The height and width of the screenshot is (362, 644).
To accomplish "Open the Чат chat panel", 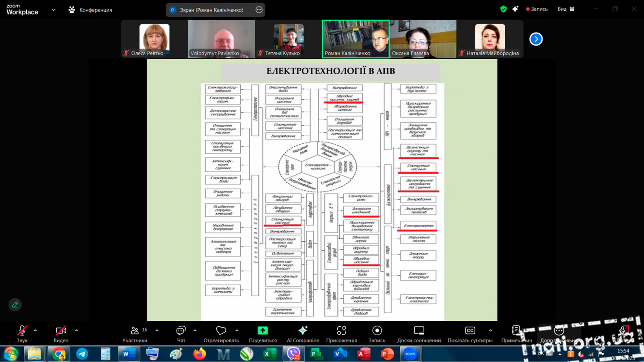I will coord(181,334).
